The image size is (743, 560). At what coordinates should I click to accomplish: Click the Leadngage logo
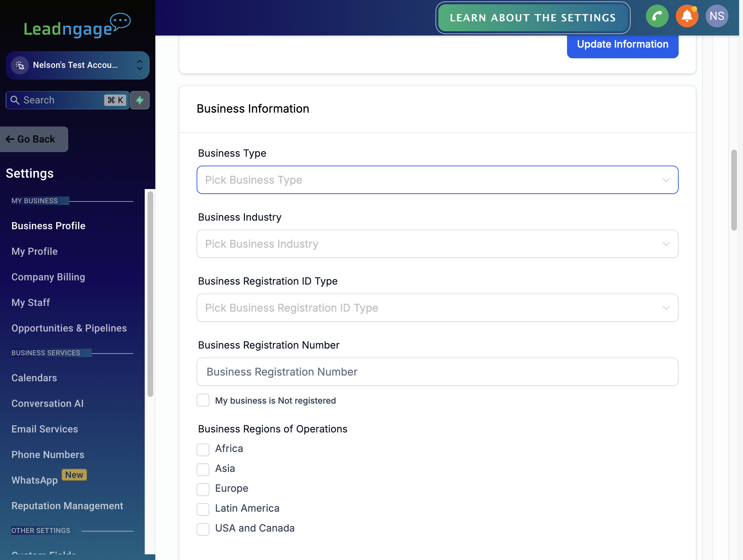[77, 26]
